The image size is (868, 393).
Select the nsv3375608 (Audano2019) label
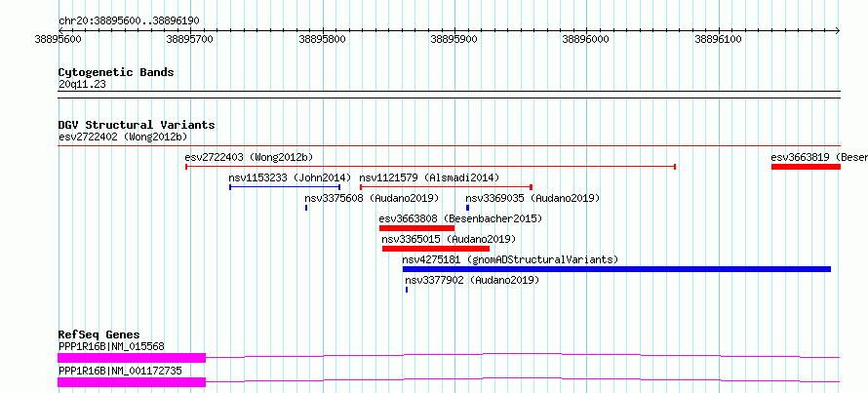372,198
